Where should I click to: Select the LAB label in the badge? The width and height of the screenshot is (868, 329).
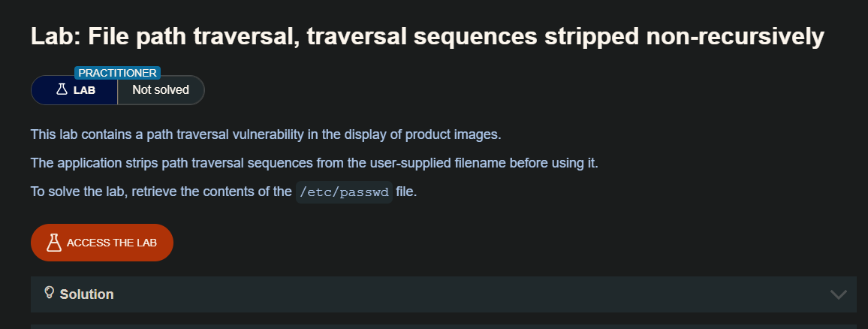84,90
